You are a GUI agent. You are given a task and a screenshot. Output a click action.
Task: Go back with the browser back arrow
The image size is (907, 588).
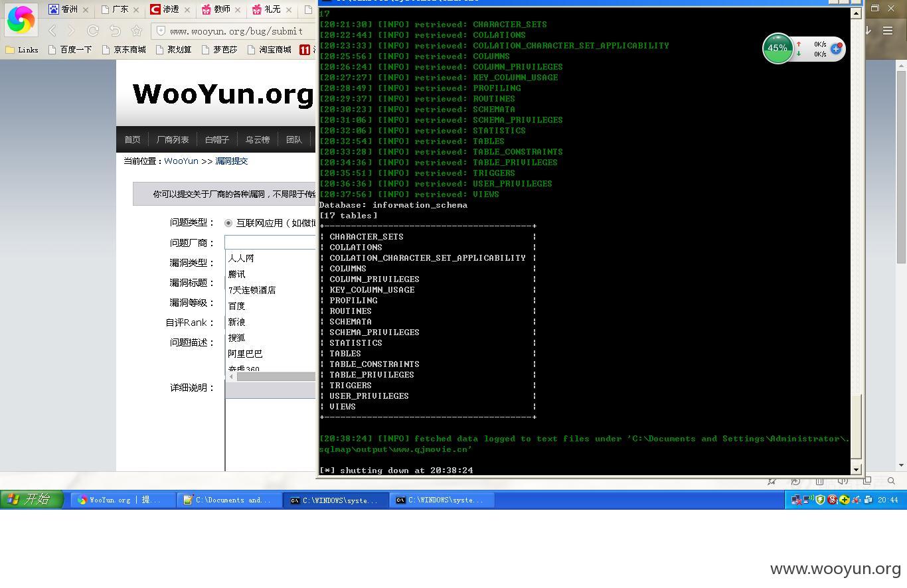click(x=52, y=31)
